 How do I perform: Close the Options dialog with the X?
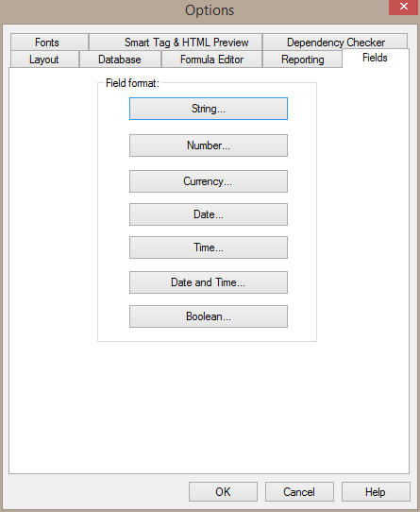(x=404, y=7)
